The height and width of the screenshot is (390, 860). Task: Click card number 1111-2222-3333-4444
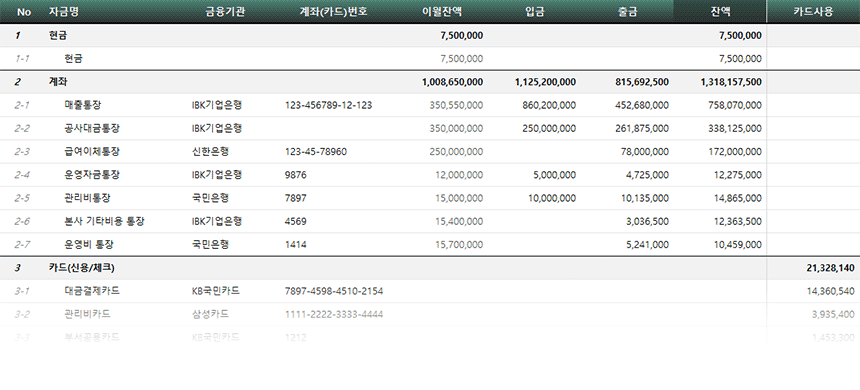334,314
